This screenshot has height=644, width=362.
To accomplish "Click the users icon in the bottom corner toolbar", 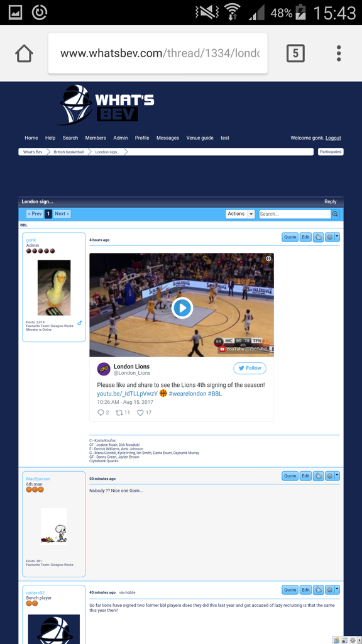I will point(337,640).
